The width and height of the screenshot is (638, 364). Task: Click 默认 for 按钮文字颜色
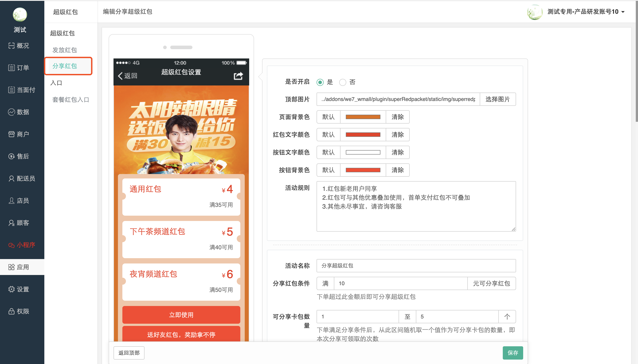(328, 153)
